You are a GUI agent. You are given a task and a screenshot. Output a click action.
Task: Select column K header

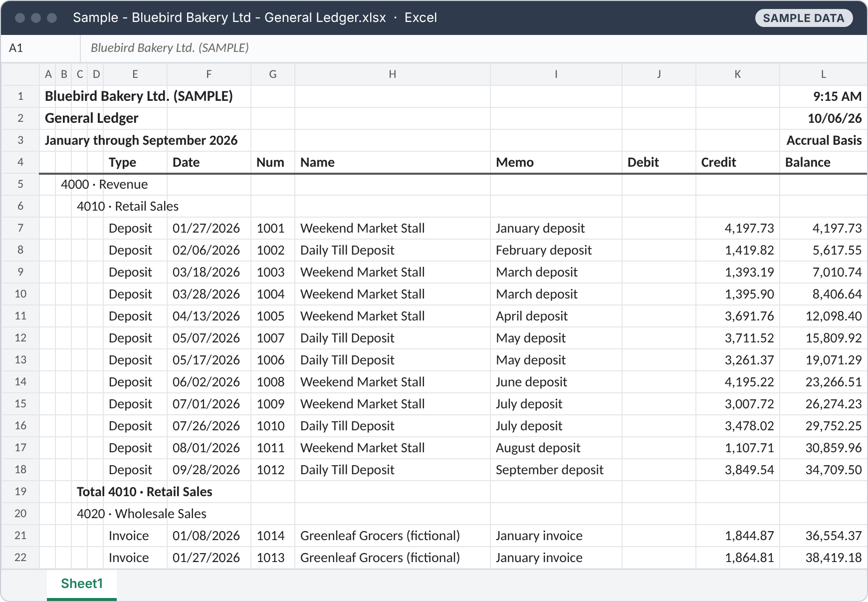point(738,74)
